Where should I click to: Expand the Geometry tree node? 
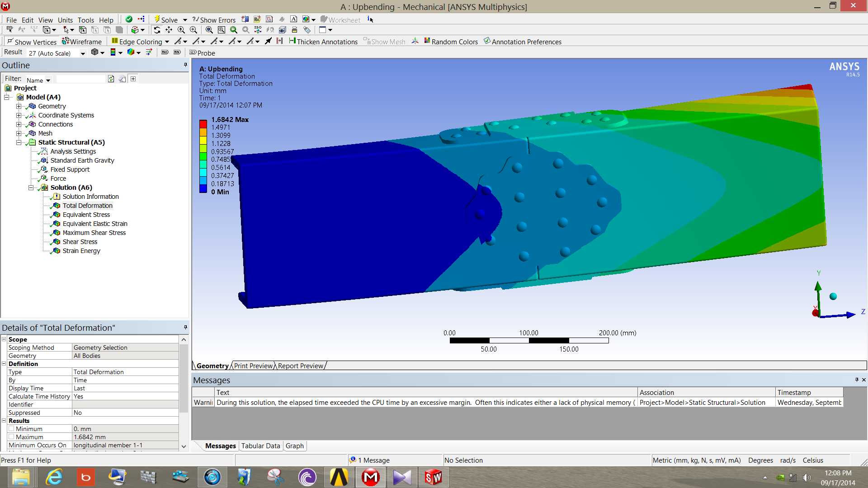19,106
